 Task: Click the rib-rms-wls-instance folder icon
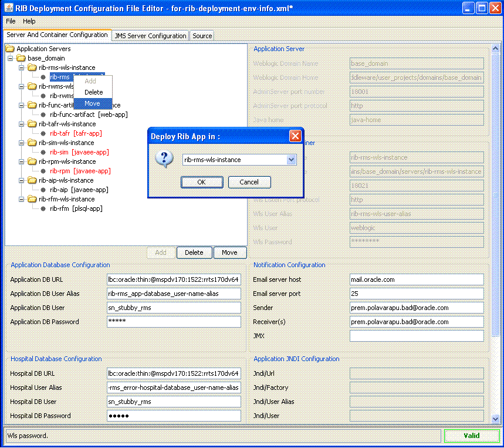[32, 68]
